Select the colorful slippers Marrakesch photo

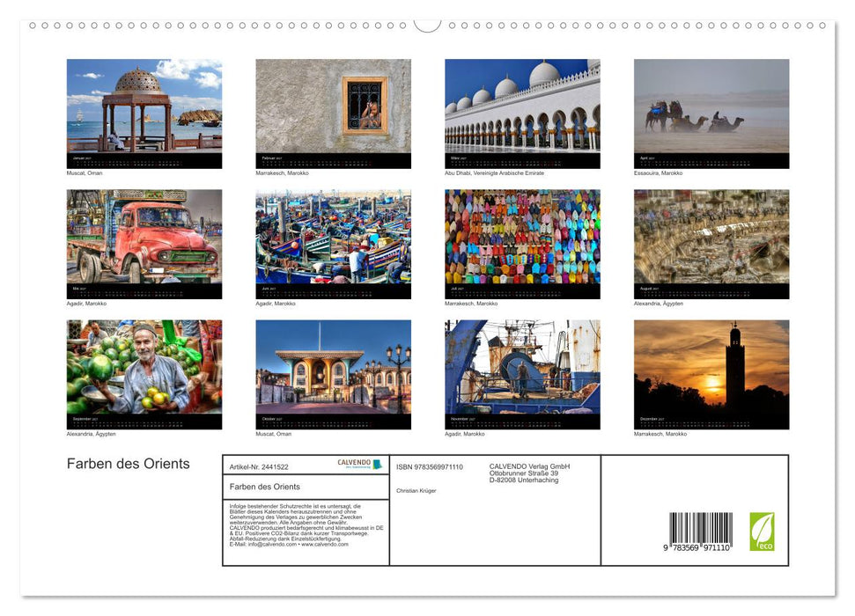522,244
